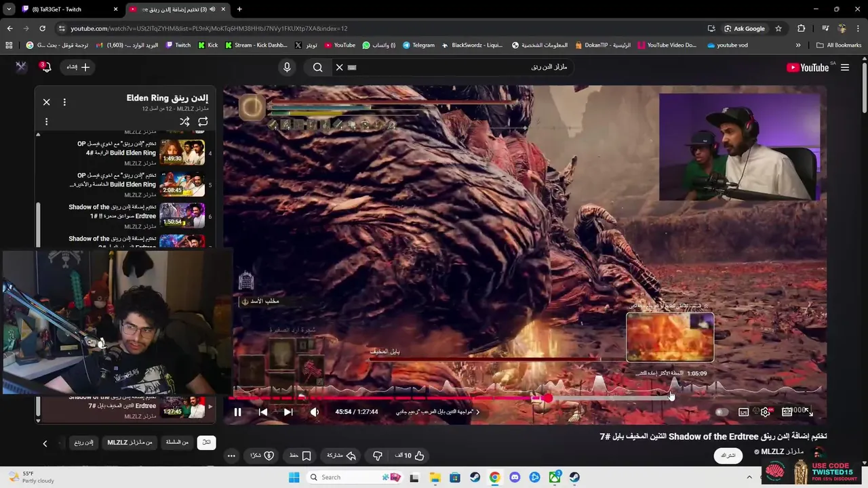Select the 'الكل' filter chip
This screenshot has width=868, height=488.
tap(206, 443)
